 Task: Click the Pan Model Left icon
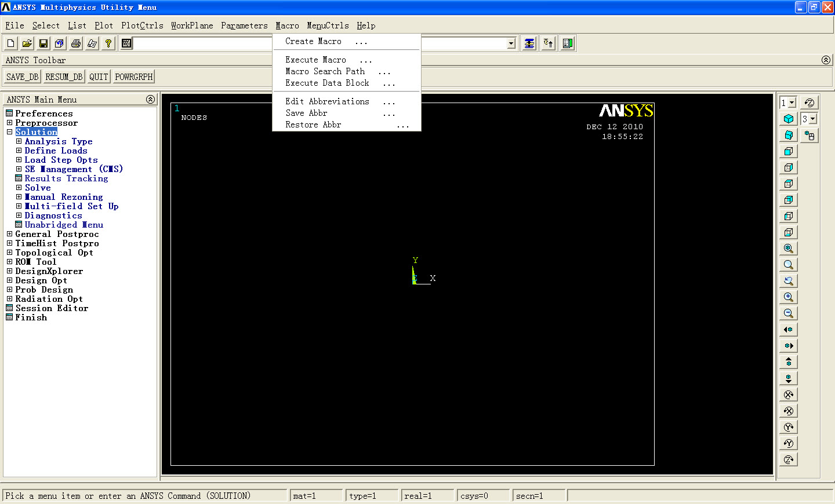tap(789, 330)
